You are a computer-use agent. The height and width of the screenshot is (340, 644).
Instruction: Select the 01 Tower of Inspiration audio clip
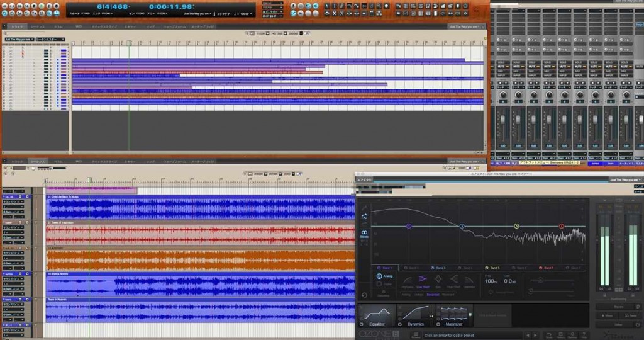tap(200, 233)
